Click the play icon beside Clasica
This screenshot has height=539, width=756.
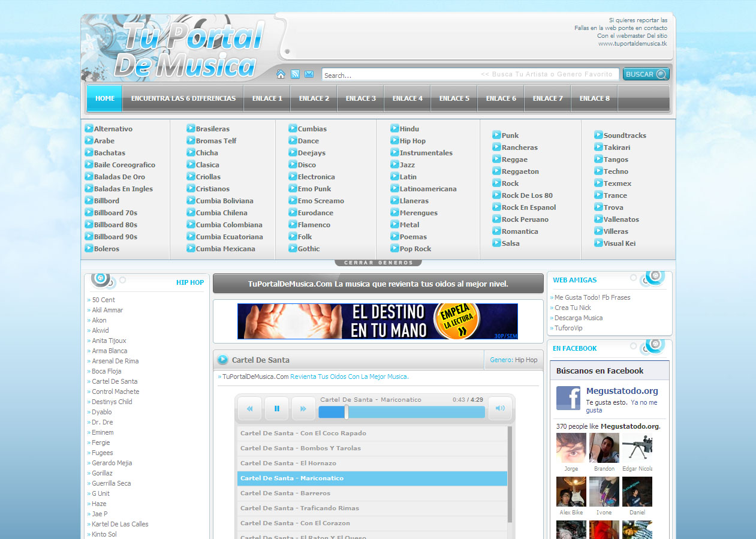coord(191,164)
